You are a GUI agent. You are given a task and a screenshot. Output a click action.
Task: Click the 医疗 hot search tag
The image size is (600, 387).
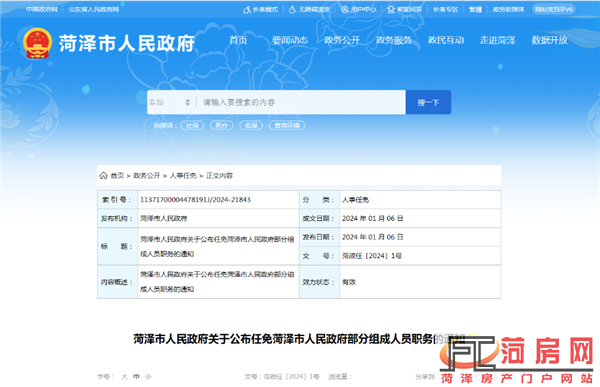222,125
